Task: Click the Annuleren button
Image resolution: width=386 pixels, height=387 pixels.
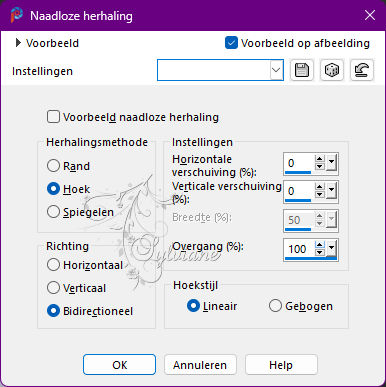Action: (x=200, y=365)
